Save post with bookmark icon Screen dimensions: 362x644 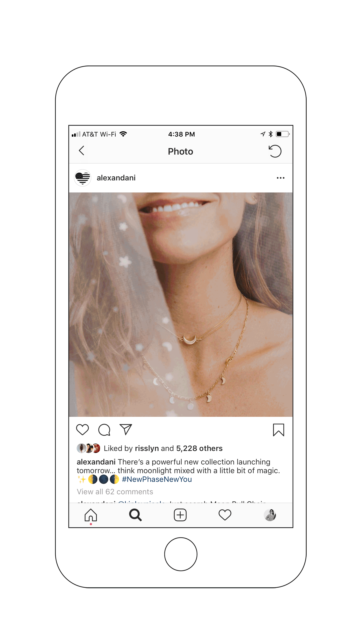click(x=278, y=430)
